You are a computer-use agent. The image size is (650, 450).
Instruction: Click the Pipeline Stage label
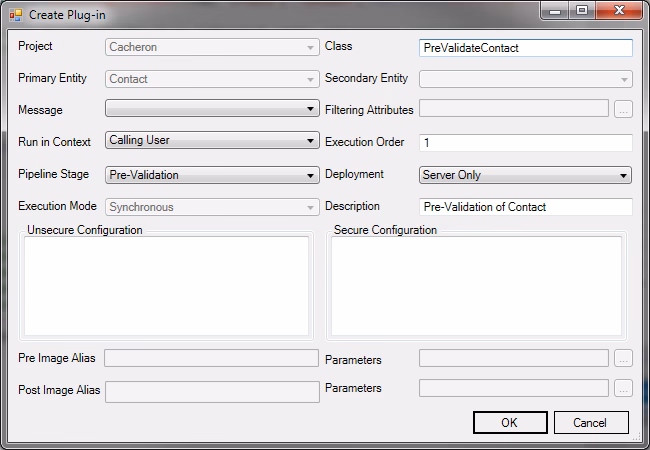pyautogui.click(x=53, y=174)
